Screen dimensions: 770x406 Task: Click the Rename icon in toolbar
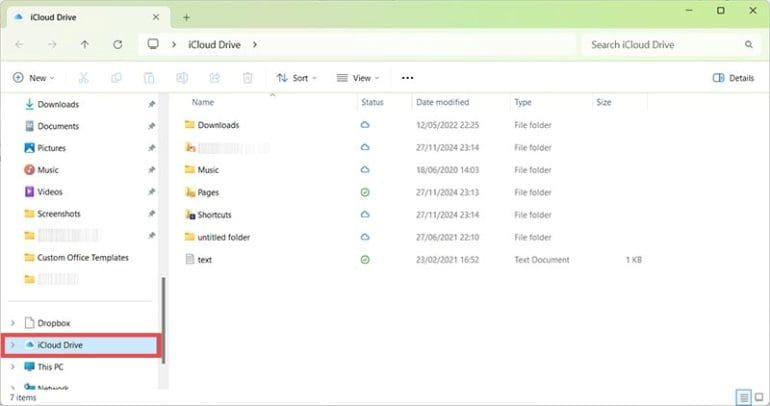(x=182, y=78)
